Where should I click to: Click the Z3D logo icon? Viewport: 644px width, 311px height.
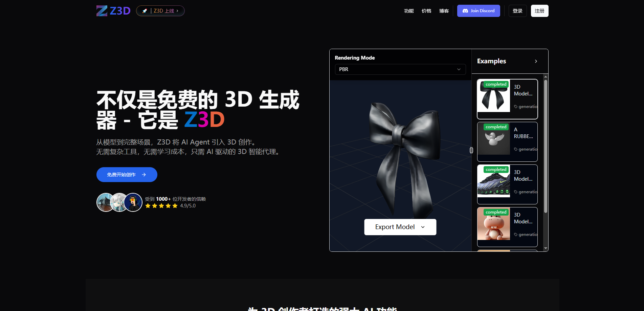101,10
